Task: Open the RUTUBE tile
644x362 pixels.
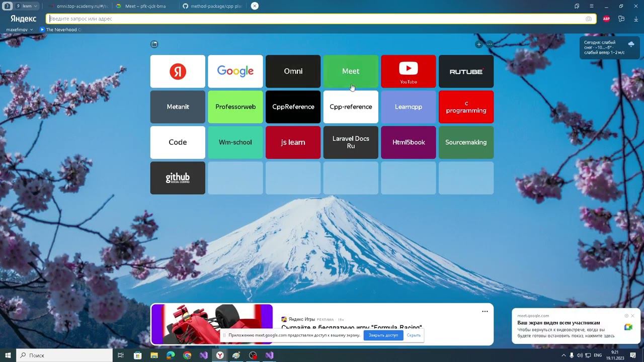Action: (466, 71)
